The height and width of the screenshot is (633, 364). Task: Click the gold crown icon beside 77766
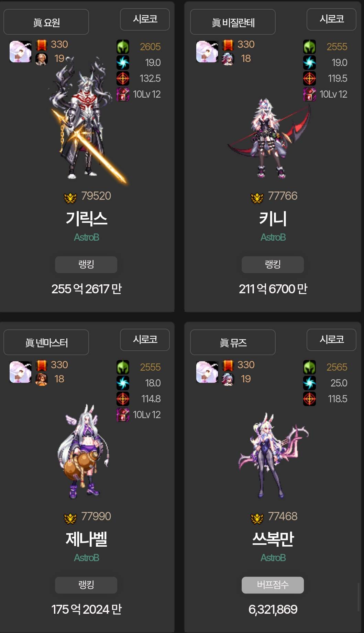(257, 198)
